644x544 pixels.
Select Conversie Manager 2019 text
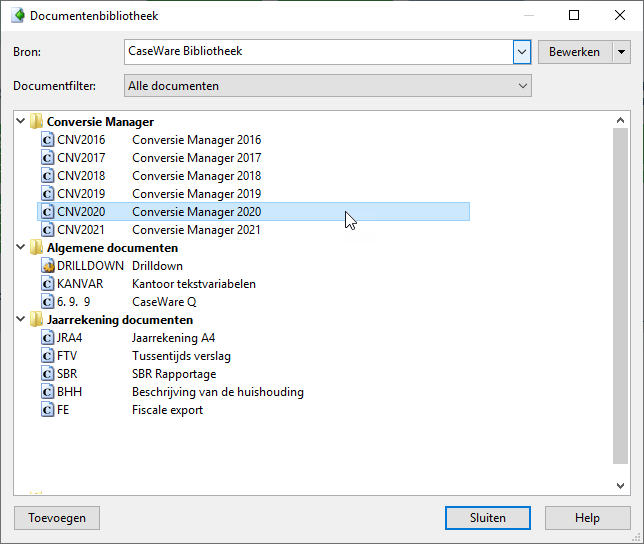tap(197, 194)
